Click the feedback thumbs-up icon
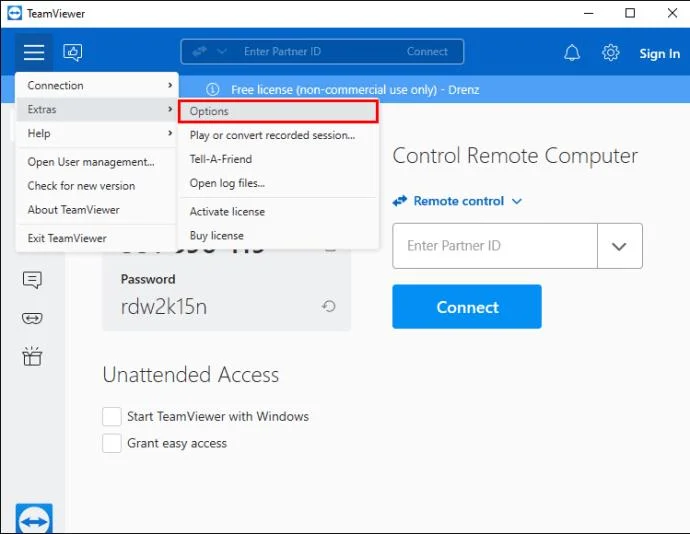690x534 pixels. 73,52
